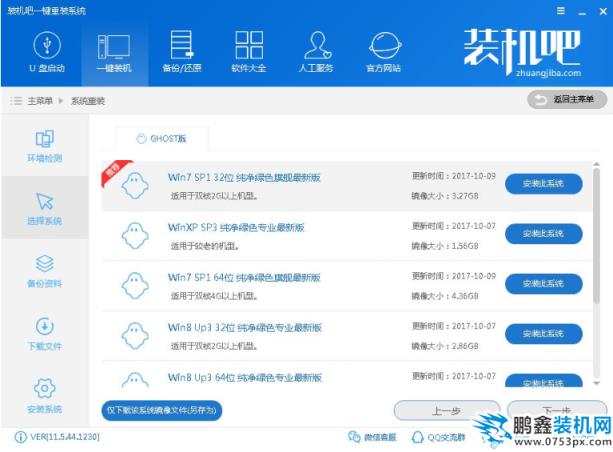Open 软件大全 grid icon

(249, 45)
